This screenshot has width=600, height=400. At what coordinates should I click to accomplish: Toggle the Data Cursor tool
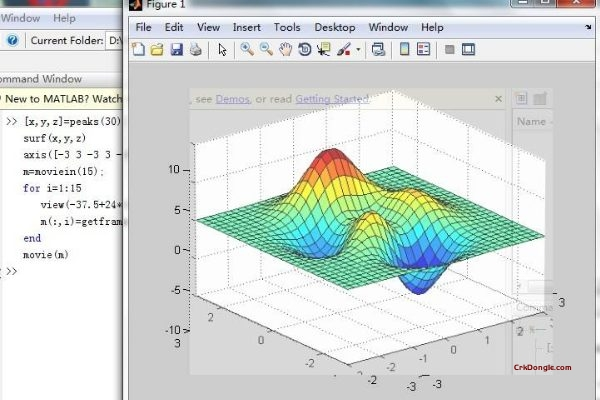click(x=324, y=49)
